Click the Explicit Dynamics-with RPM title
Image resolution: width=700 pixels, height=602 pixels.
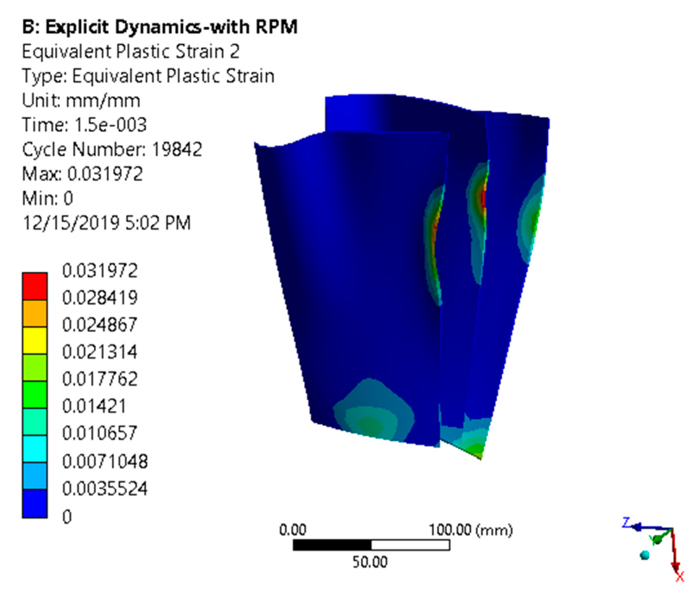tap(160, 27)
